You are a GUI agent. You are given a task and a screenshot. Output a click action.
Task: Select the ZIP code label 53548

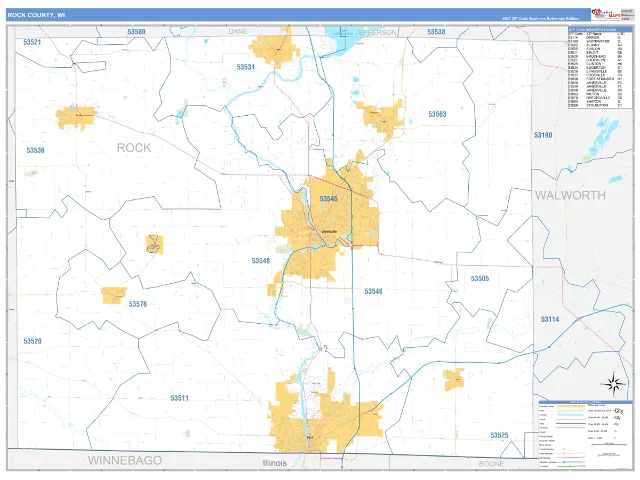coord(261,260)
